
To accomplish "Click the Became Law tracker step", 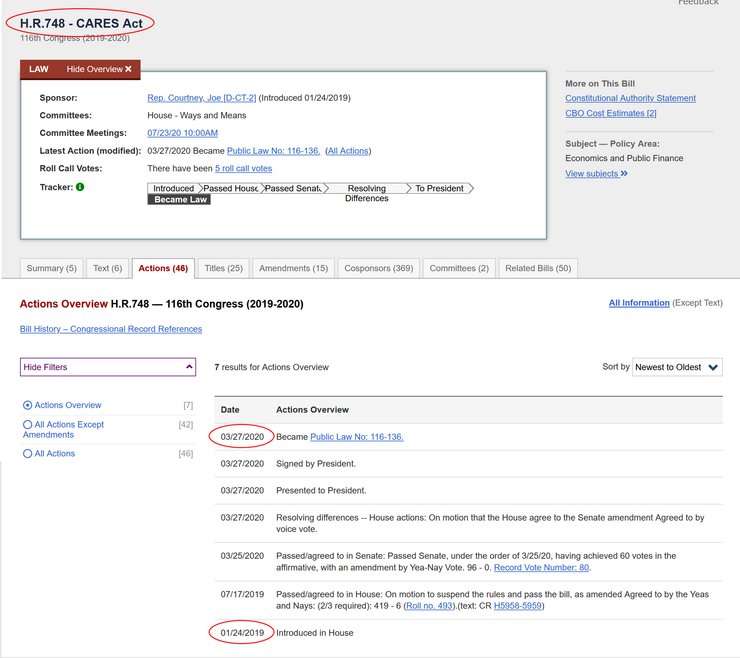I will 179,200.
